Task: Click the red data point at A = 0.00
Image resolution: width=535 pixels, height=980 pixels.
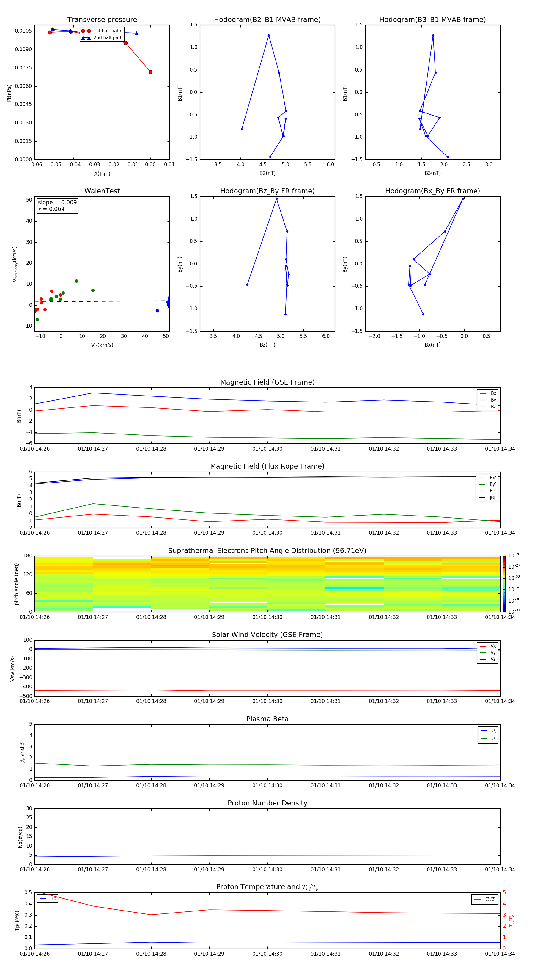Action: (150, 72)
